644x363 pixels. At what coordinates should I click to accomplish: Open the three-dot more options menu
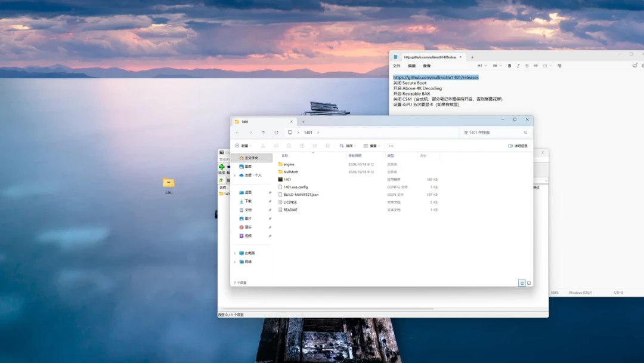pyautogui.click(x=391, y=146)
